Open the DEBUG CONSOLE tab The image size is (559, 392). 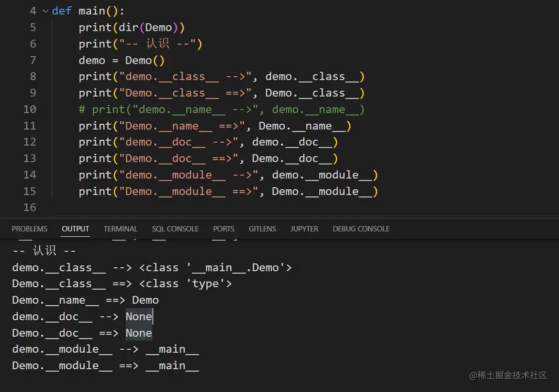point(361,229)
